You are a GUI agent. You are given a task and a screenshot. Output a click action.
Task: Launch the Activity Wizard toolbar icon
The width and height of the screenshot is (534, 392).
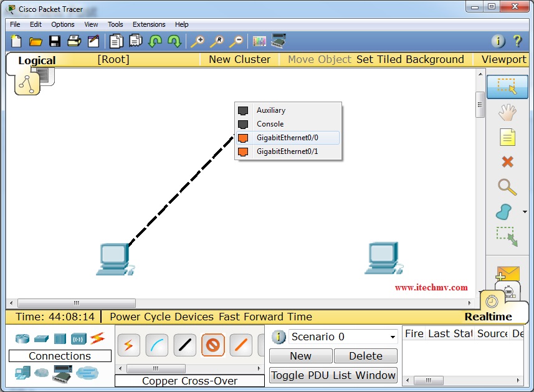(93, 41)
